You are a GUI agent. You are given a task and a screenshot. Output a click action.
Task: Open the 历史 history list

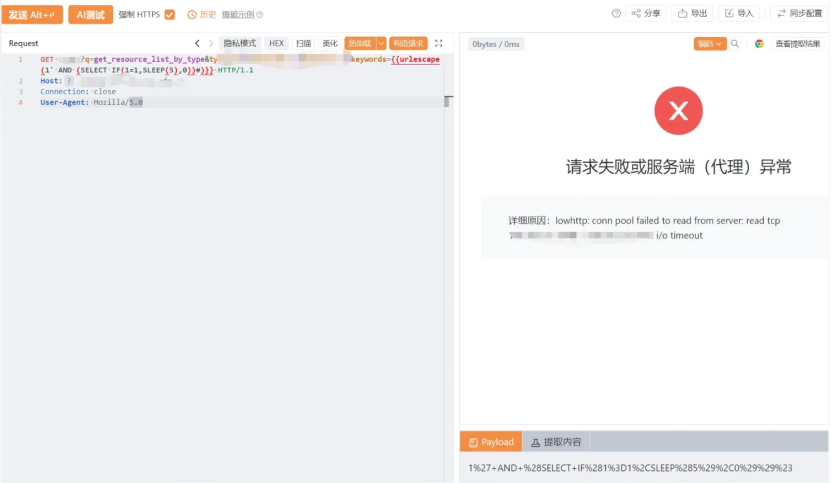tap(202, 15)
